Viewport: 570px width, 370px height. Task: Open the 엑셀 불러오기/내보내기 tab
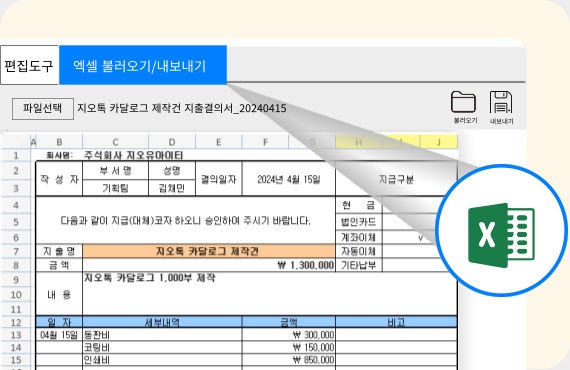(x=143, y=65)
